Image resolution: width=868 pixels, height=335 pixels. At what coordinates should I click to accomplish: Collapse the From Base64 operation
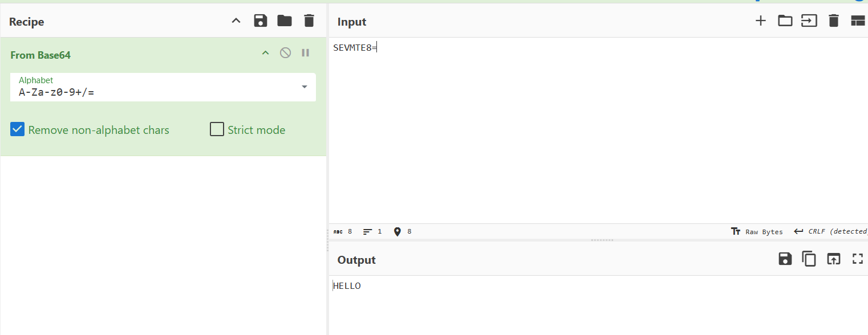(x=265, y=53)
